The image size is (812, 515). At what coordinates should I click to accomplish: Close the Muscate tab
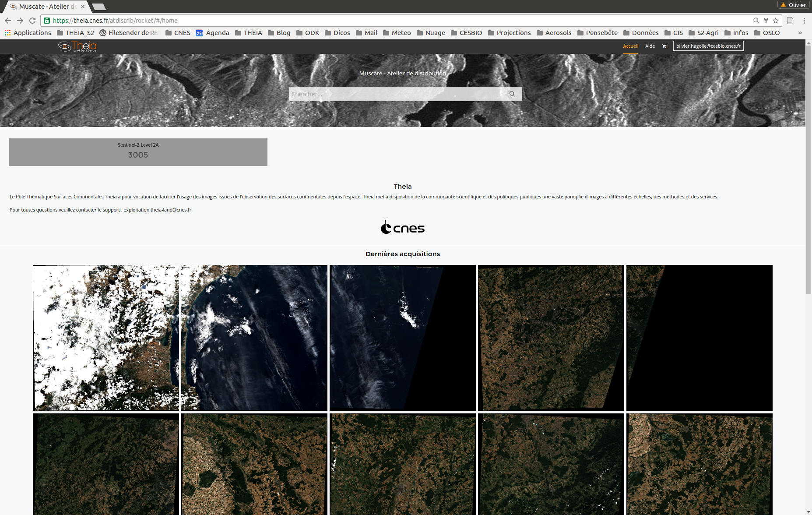coord(83,7)
